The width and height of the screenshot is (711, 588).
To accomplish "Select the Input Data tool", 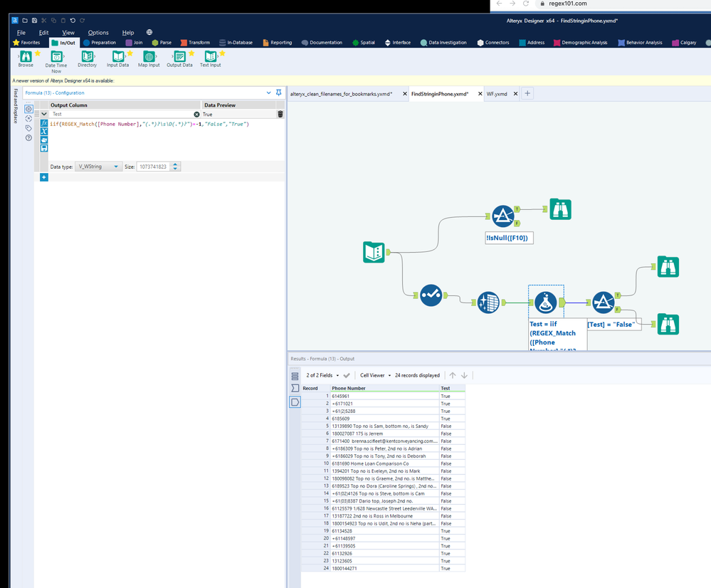I will pos(118,57).
